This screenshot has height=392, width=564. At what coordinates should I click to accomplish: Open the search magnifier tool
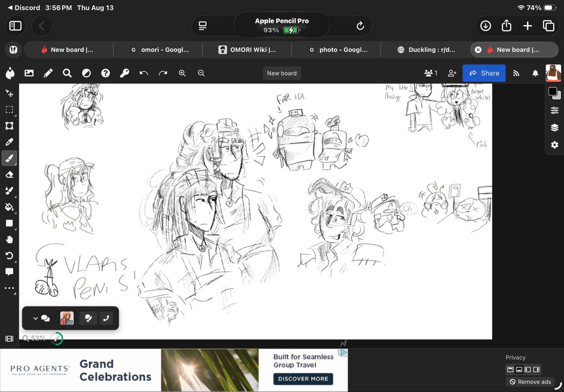67,73
